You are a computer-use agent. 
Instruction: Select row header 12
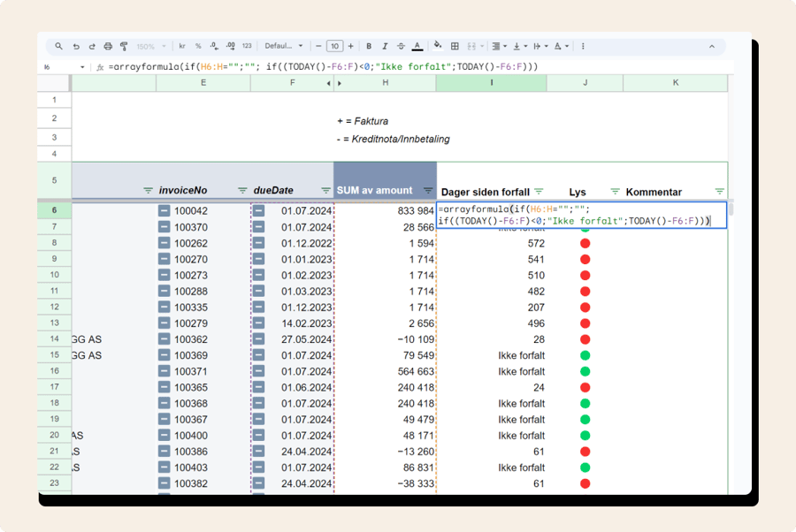[x=54, y=307]
